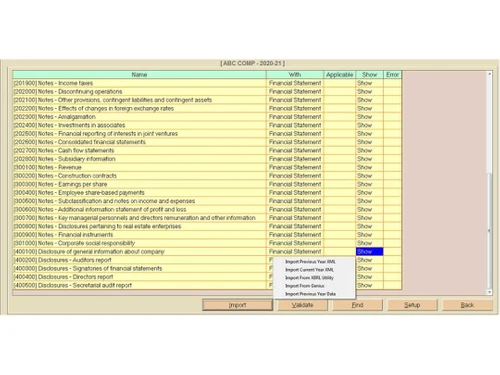Click Financial Statement cell in row 400100
The image size is (500, 375).
pos(295,252)
